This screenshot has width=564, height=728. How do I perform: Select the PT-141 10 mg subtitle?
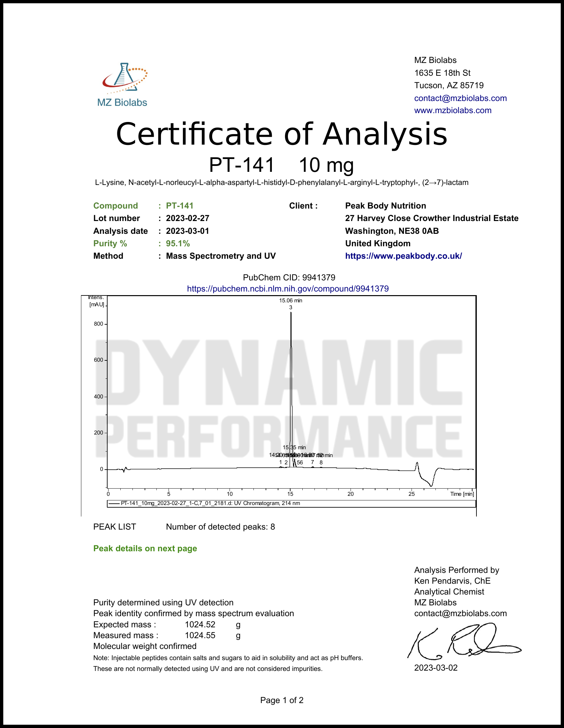pyautogui.click(x=281, y=165)
